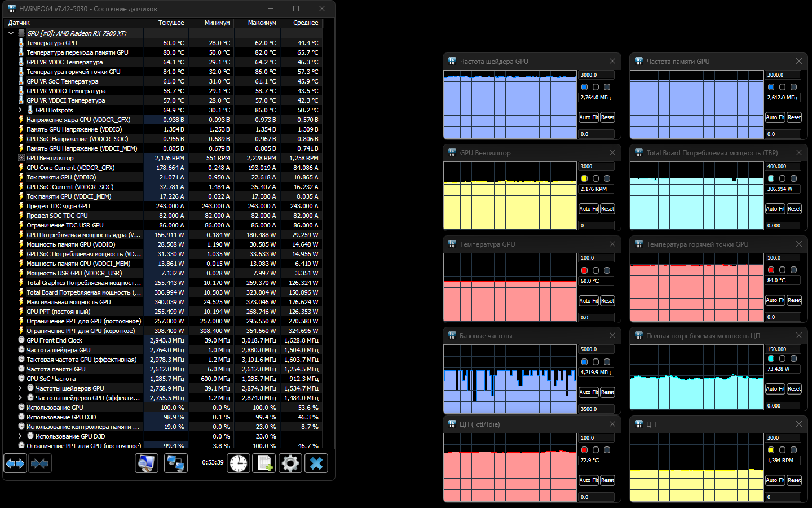This screenshot has width=812, height=508.
Task: Maximize the HWiNFO64 sensor status window
Action: pyautogui.click(x=296, y=8)
